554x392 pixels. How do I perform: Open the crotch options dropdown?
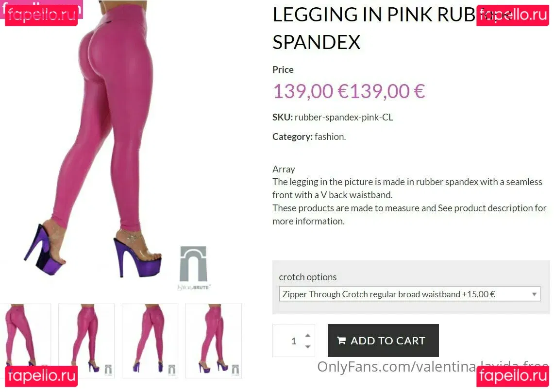[x=409, y=294]
